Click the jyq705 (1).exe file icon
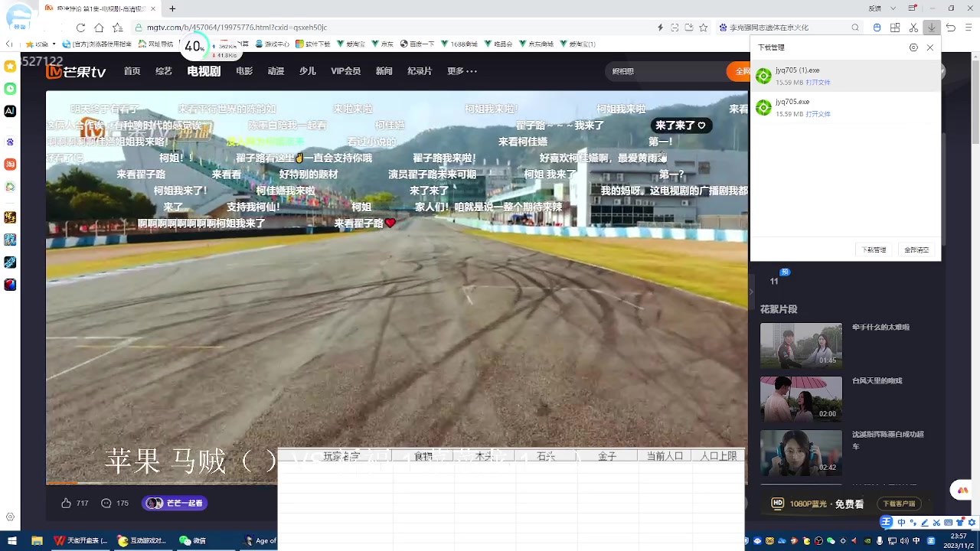This screenshot has height=551, width=980. [763, 76]
